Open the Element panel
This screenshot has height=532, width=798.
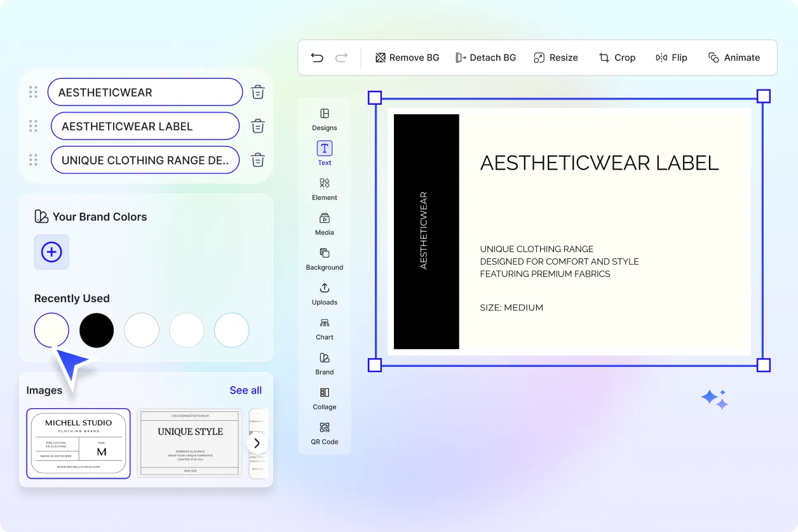pyautogui.click(x=324, y=189)
